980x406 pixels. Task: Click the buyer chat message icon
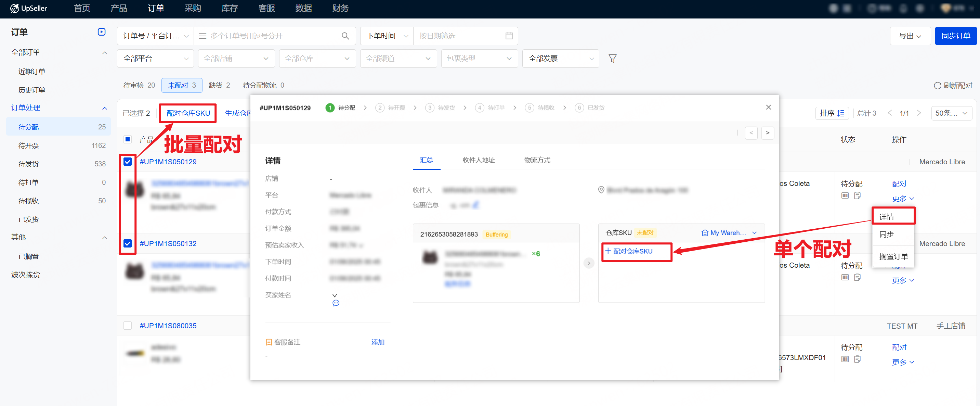(x=336, y=303)
